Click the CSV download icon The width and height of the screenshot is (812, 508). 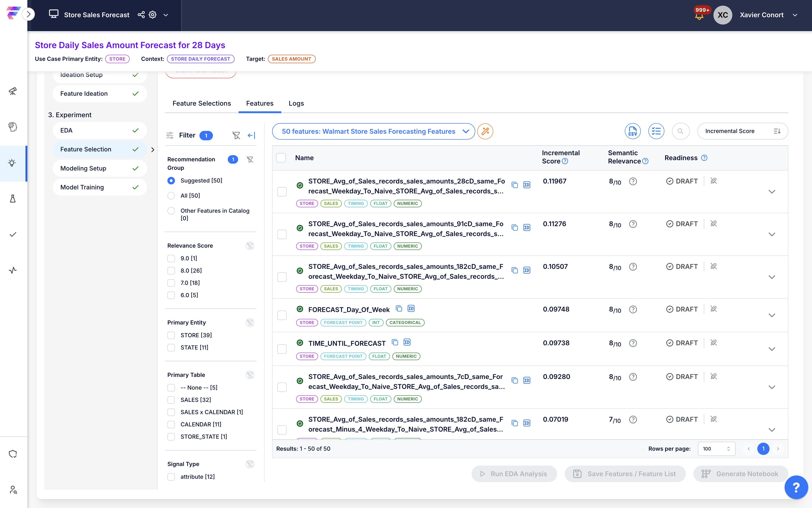(632, 131)
